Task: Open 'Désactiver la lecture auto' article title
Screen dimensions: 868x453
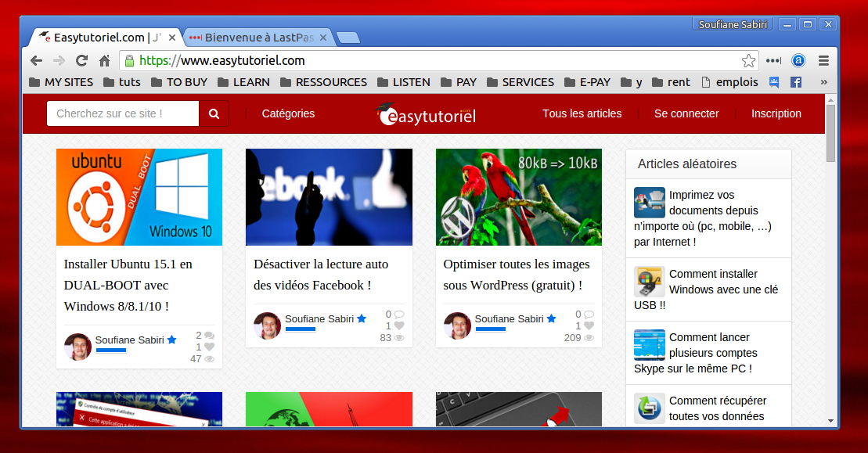Action: [321, 275]
